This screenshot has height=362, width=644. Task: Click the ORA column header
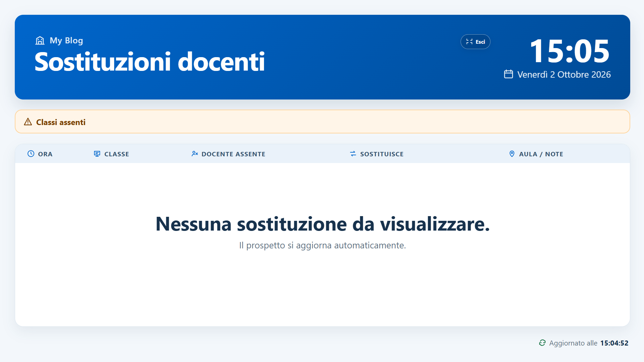pyautogui.click(x=45, y=154)
